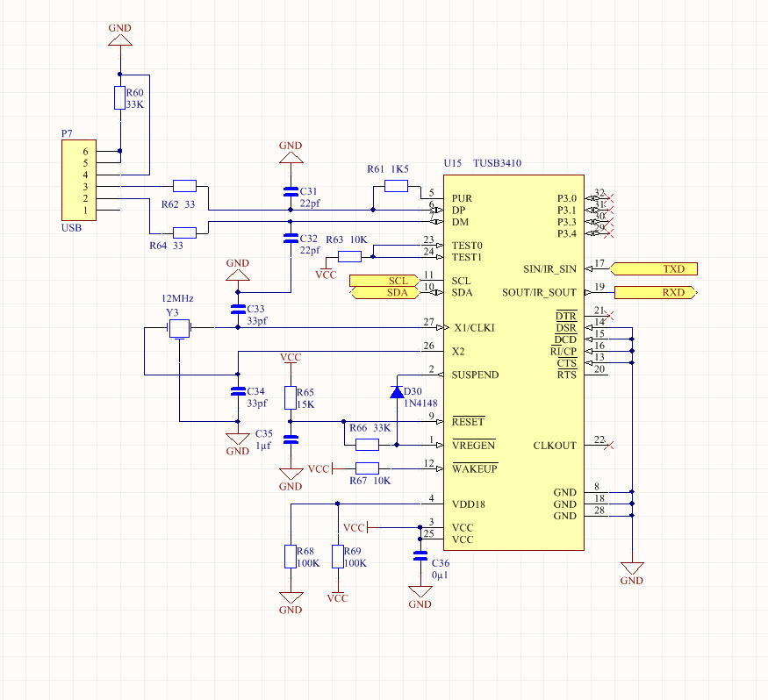Click the "TEST0" pin name

467,246
